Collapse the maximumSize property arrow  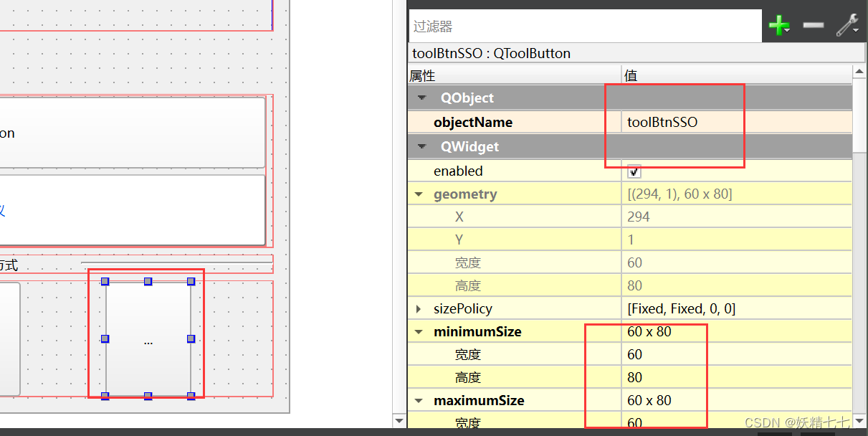click(x=419, y=401)
